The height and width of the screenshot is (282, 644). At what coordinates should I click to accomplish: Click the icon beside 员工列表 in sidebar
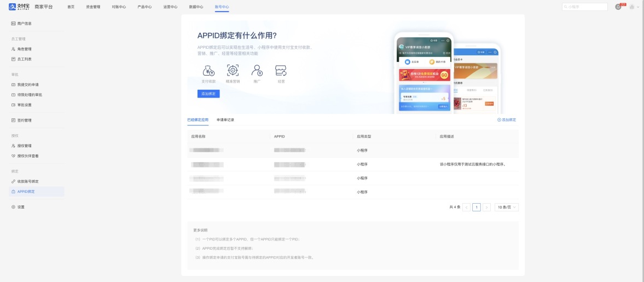point(14,59)
